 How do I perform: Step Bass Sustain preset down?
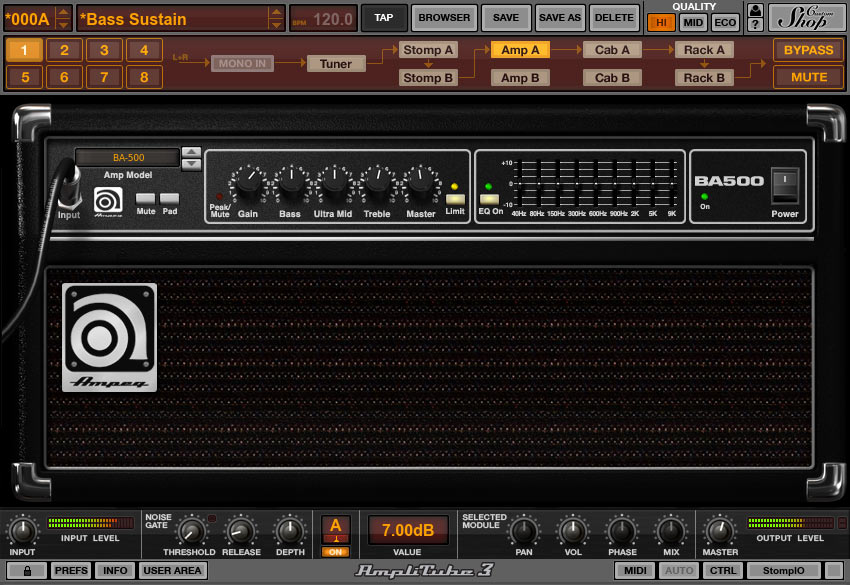(x=276, y=25)
